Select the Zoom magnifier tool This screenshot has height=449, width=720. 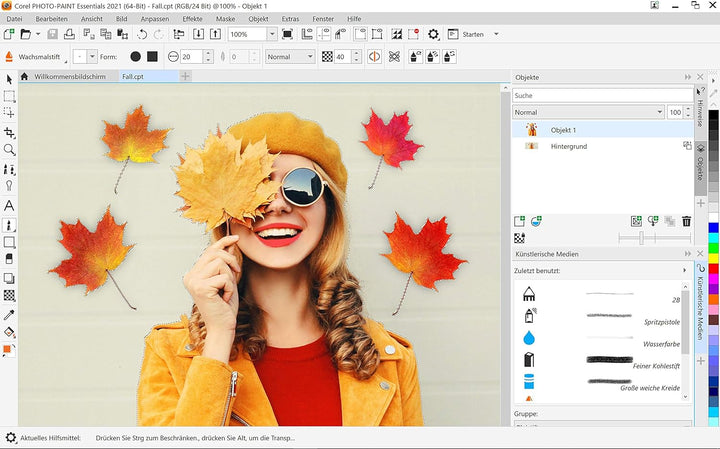tap(9, 150)
